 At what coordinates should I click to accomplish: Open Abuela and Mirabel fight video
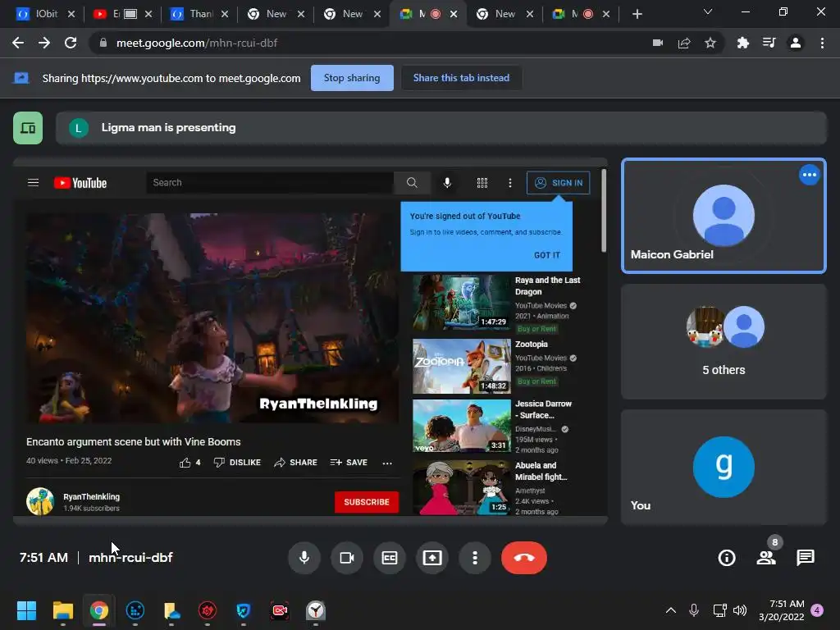pos(461,487)
